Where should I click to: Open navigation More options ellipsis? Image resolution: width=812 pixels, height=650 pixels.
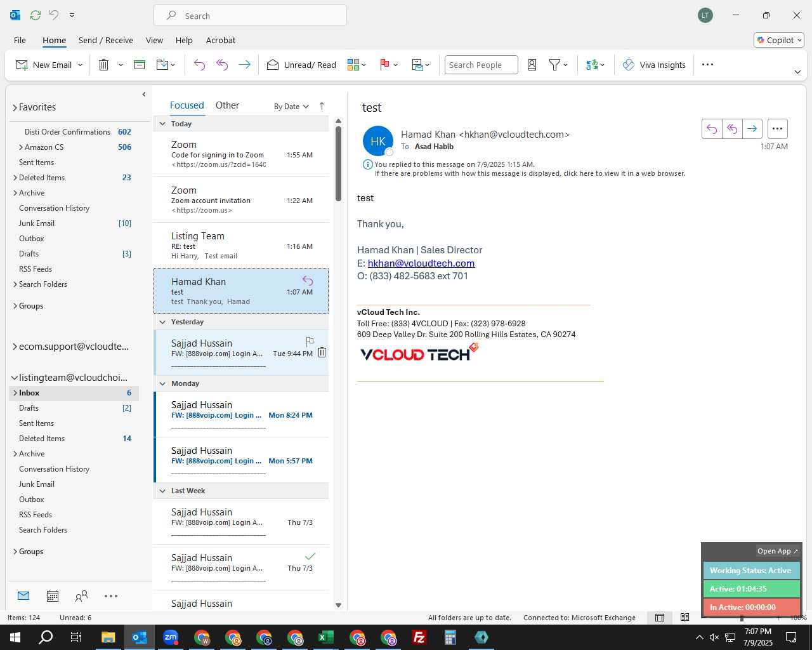tap(111, 596)
